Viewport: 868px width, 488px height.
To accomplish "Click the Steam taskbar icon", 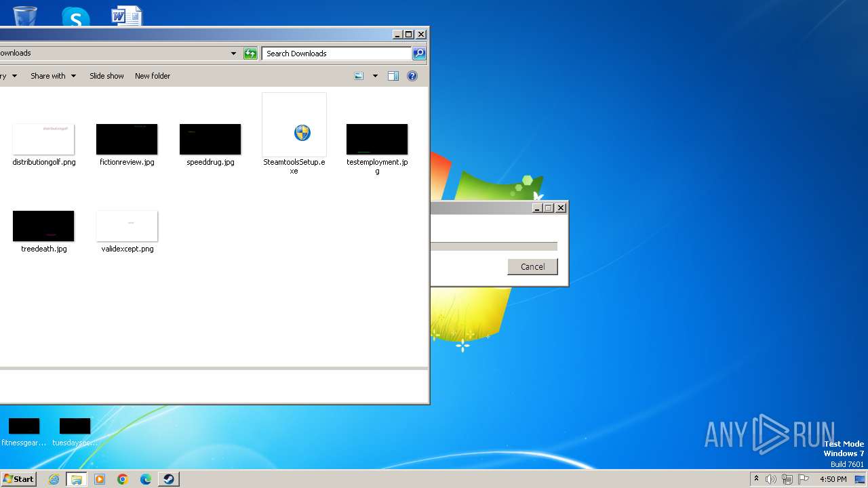I will [169, 479].
